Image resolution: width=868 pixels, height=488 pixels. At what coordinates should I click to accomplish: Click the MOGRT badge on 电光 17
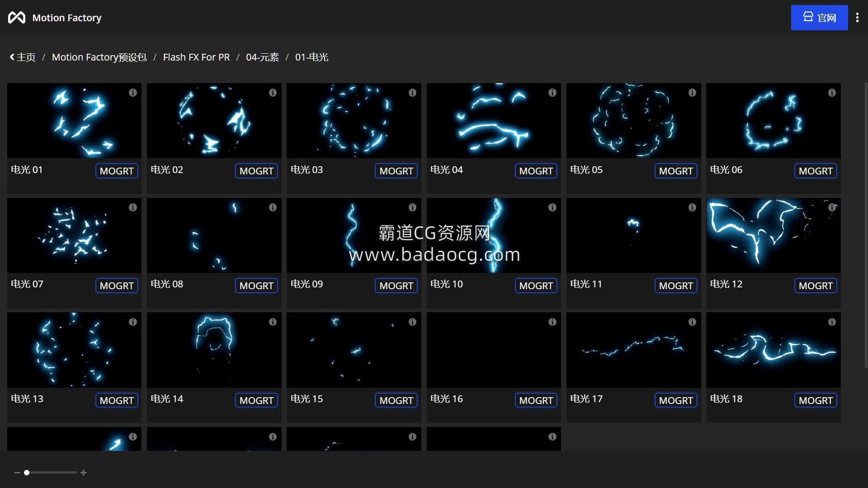coord(676,400)
